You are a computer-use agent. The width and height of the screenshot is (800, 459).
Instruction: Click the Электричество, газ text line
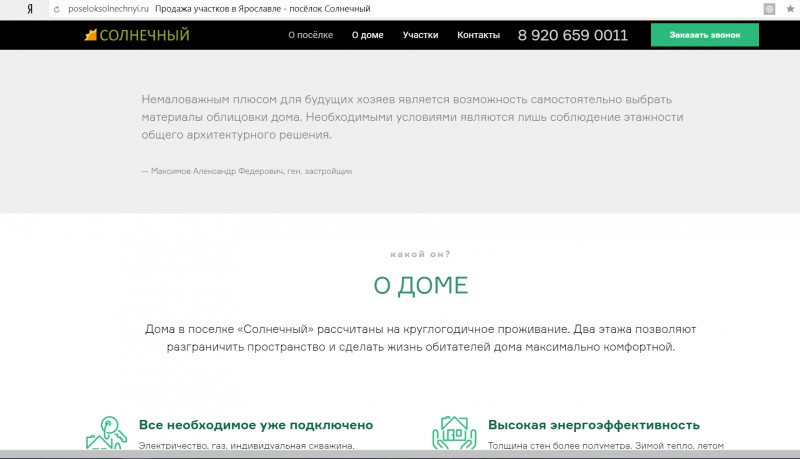click(x=246, y=445)
